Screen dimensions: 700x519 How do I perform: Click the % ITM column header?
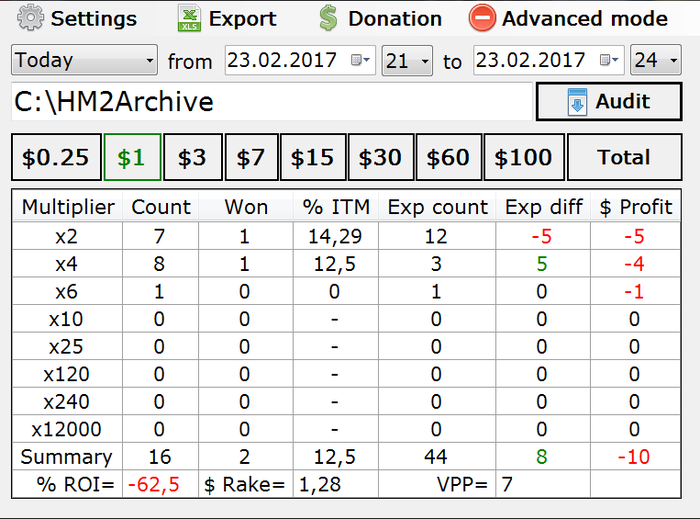pyautogui.click(x=336, y=207)
